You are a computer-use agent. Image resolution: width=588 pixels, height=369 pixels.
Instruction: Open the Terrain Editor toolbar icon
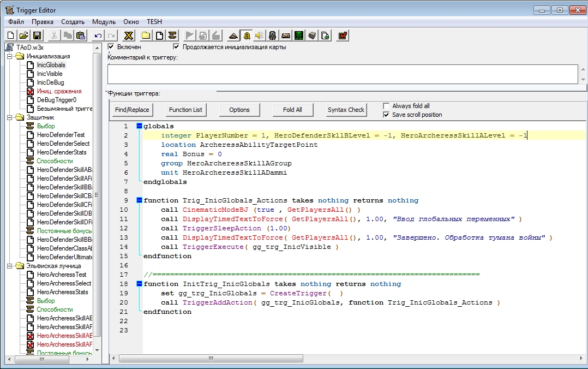(233, 35)
